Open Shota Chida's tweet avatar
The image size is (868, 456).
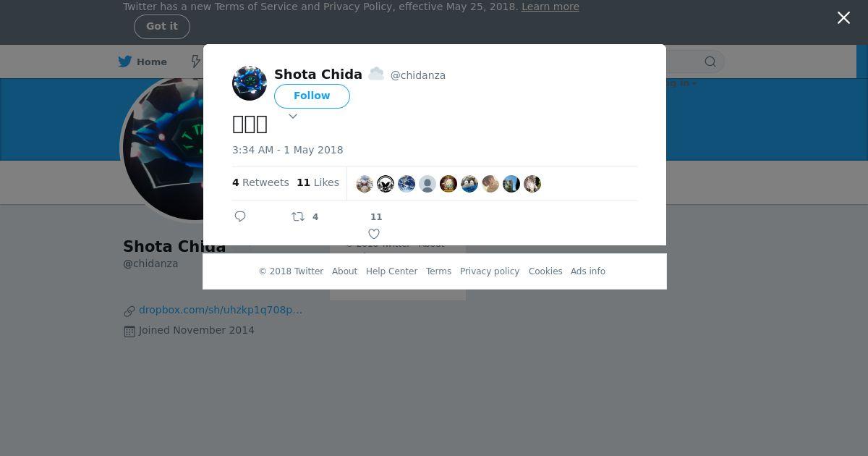(x=250, y=83)
